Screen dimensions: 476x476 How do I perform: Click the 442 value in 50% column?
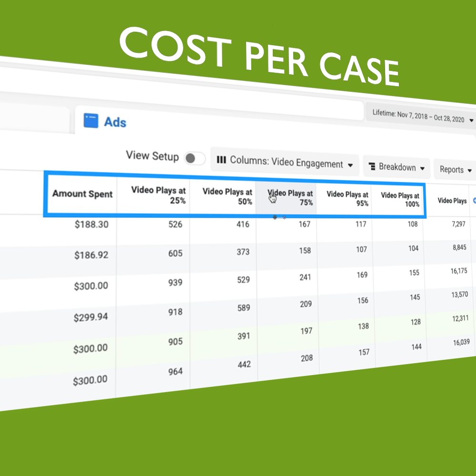[244, 364]
